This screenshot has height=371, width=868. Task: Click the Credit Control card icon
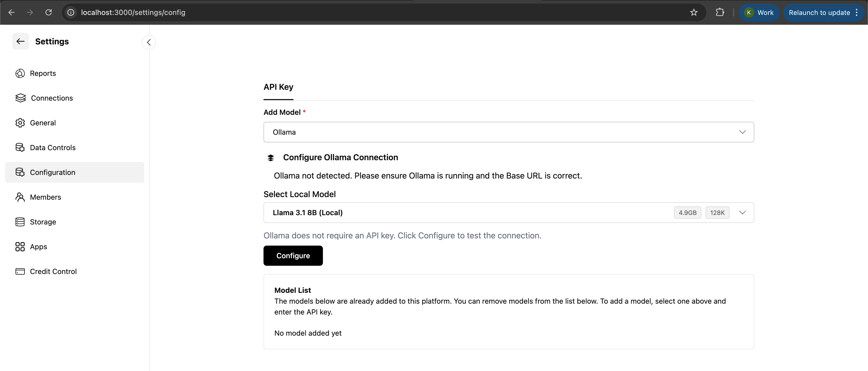click(x=20, y=271)
